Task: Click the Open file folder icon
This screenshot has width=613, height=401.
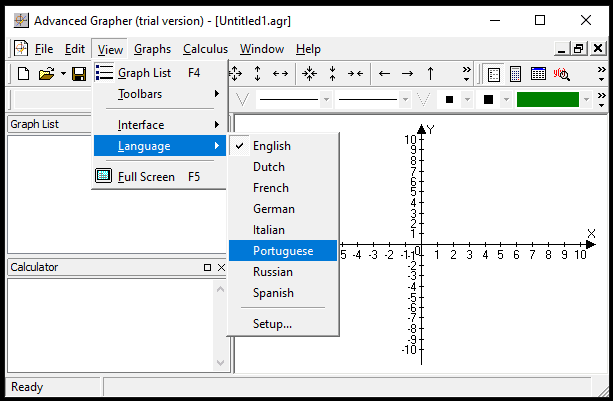Action: [x=46, y=73]
